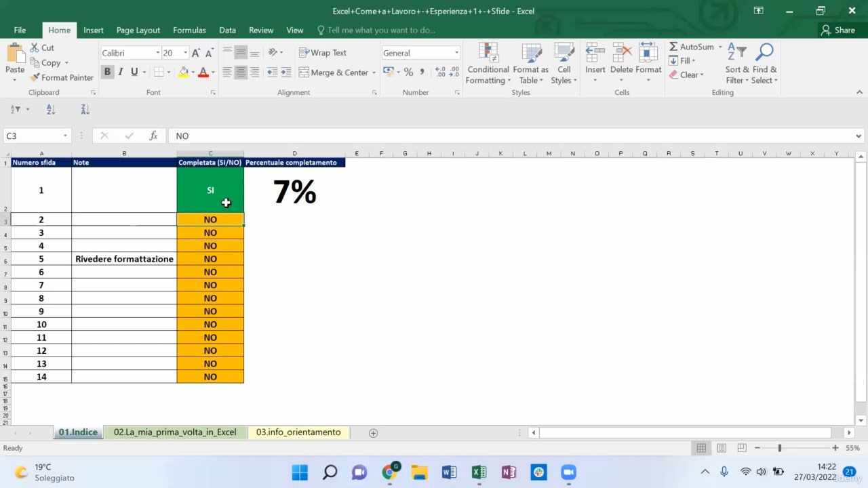
Task: Open the General number format dropdown
Action: [456, 53]
